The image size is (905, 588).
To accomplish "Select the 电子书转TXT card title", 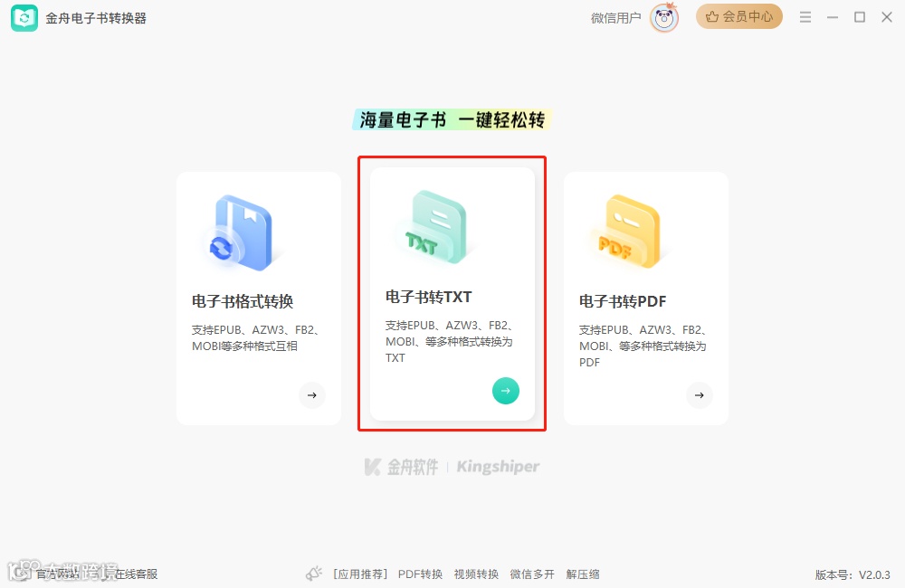I will pos(429,298).
